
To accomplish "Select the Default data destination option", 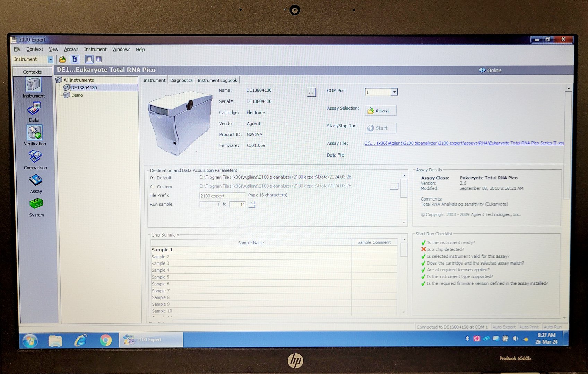I will tap(153, 178).
